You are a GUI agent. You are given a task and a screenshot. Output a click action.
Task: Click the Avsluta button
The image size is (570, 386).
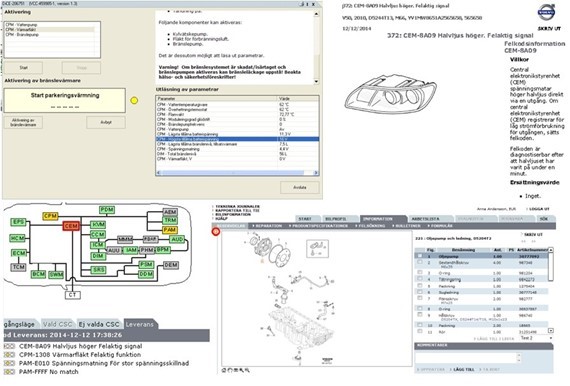300,188
